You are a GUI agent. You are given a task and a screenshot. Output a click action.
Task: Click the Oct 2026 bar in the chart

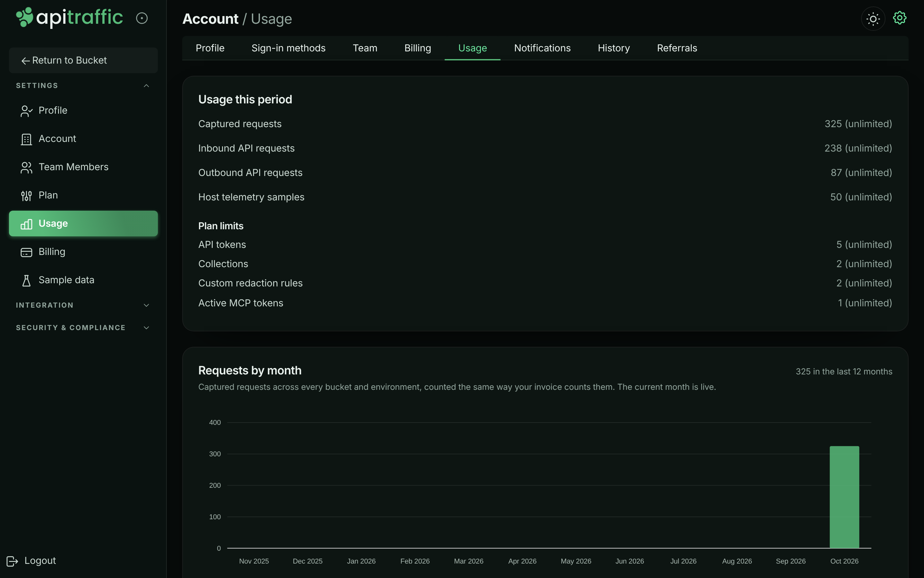click(x=844, y=497)
